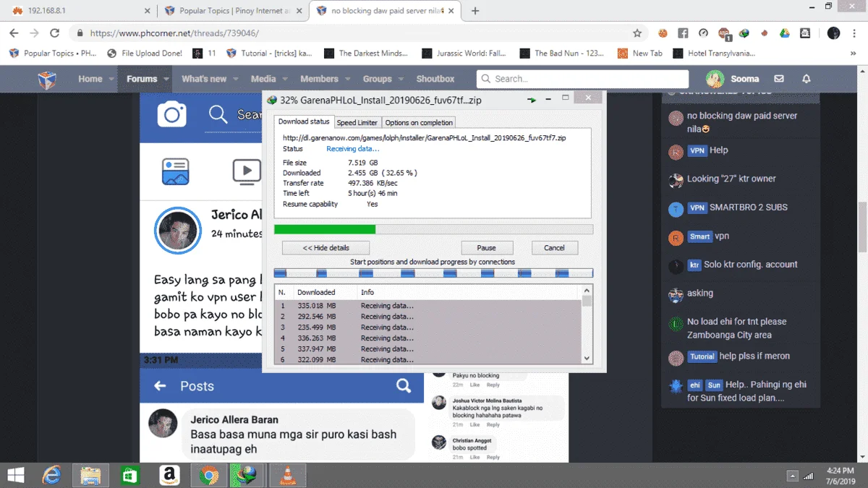Click the Windows Start button
This screenshot has width=868, height=488.
pyautogui.click(x=15, y=475)
